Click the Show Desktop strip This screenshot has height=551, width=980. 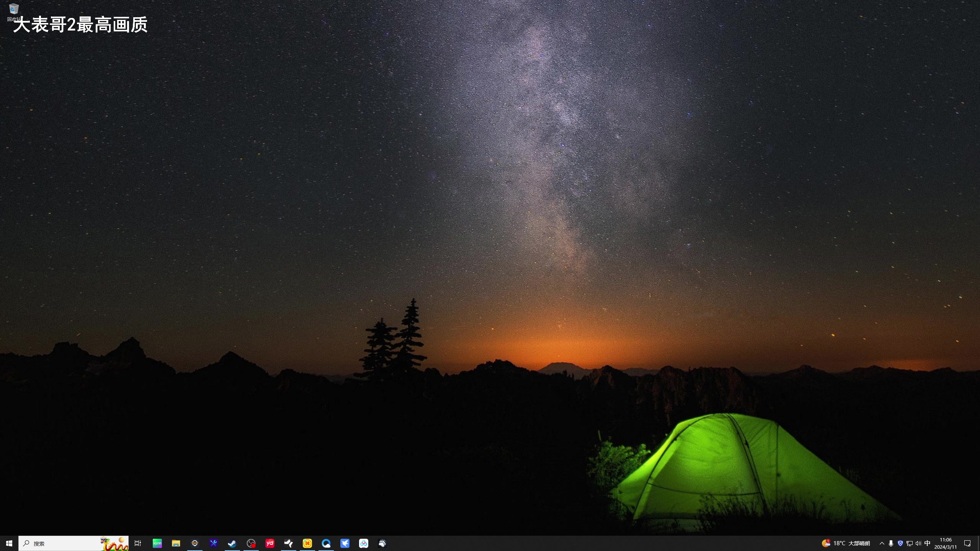coord(978,543)
